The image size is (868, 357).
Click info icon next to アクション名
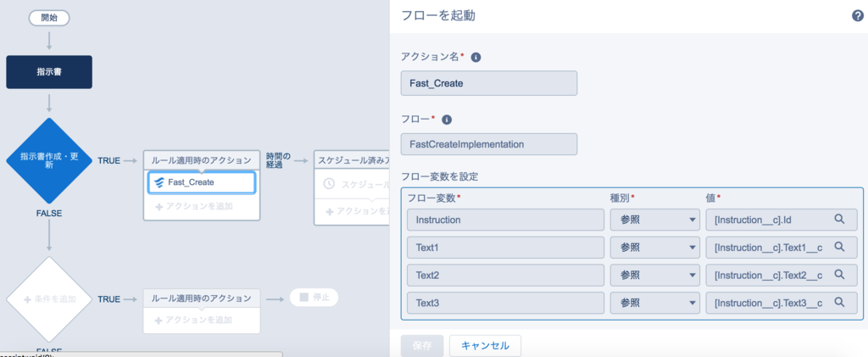pos(475,57)
